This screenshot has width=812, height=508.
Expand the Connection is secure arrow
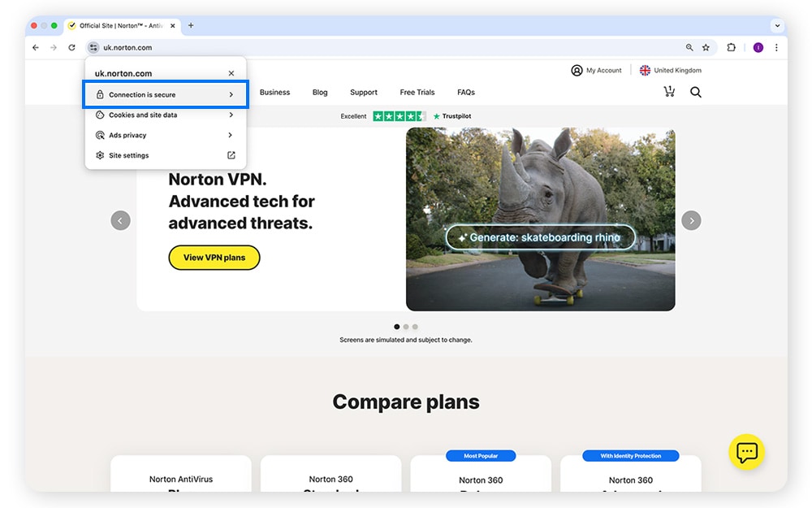click(231, 94)
